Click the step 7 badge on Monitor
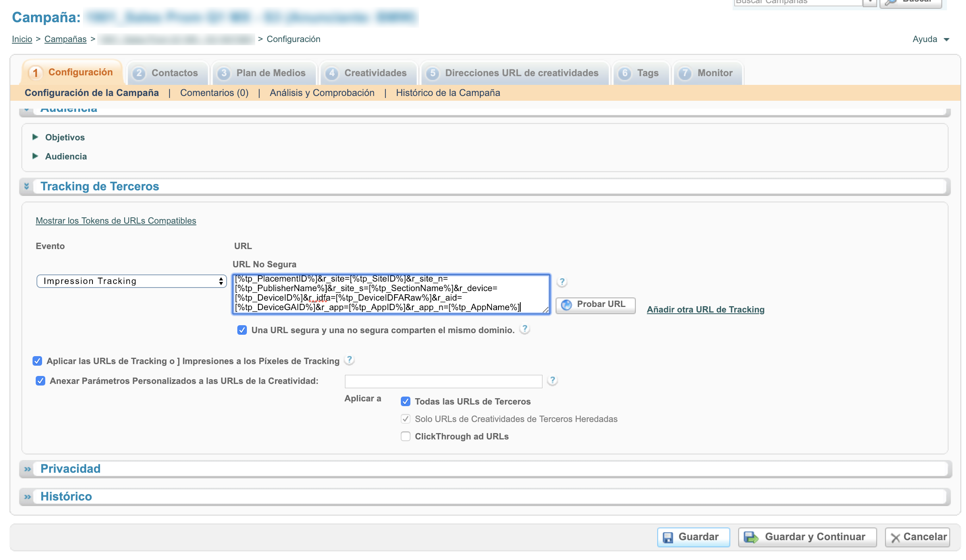The width and height of the screenshot is (966, 560). point(685,73)
